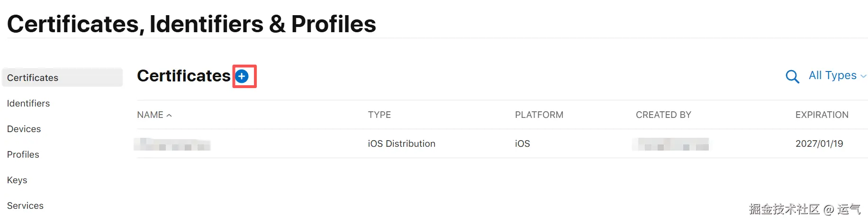Click the TYPE column header

[x=380, y=115]
